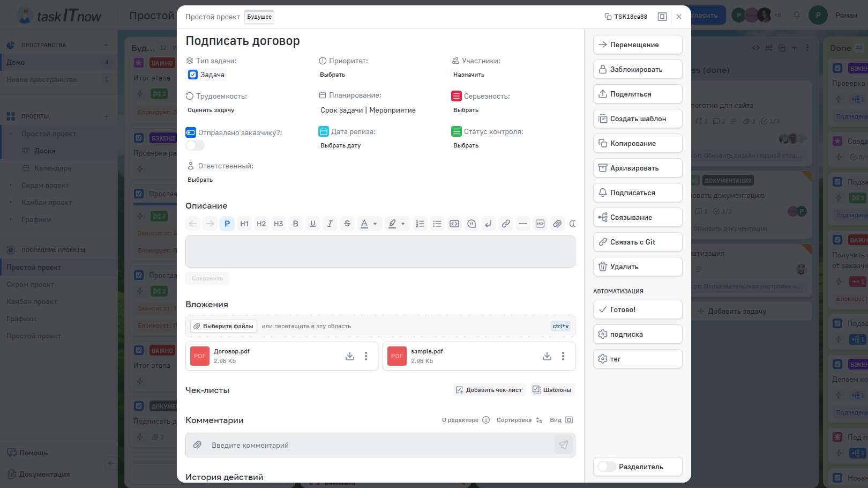The height and width of the screenshot is (488, 868).
Task: Apply bold formatting in the description toolbar
Action: click(295, 224)
